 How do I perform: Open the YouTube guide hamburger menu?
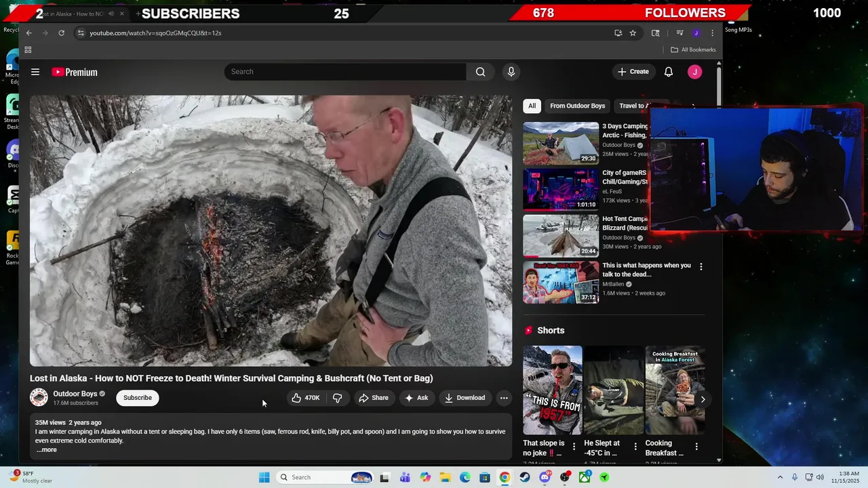pos(35,72)
